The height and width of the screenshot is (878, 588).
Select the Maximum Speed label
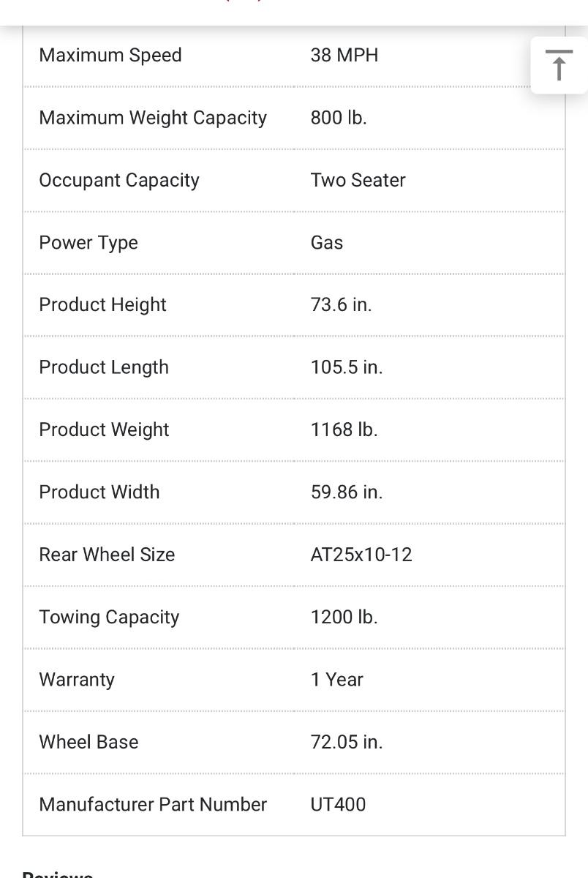pyautogui.click(x=110, y=56)
